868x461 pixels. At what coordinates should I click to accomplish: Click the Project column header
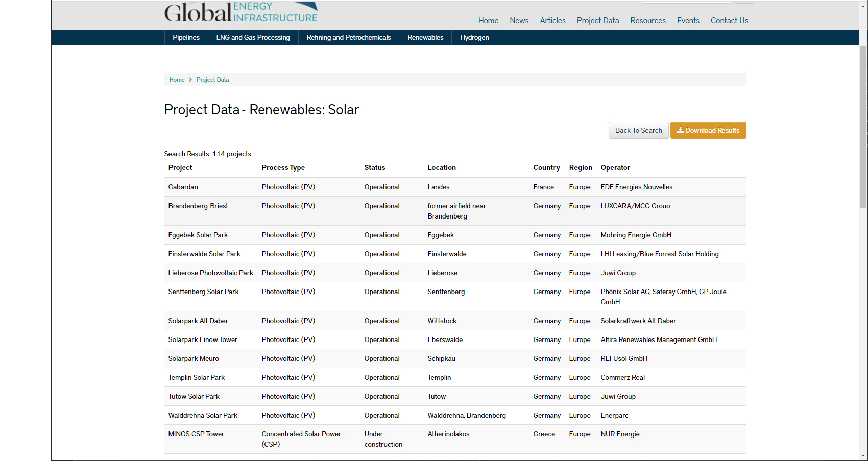point(180,167)
